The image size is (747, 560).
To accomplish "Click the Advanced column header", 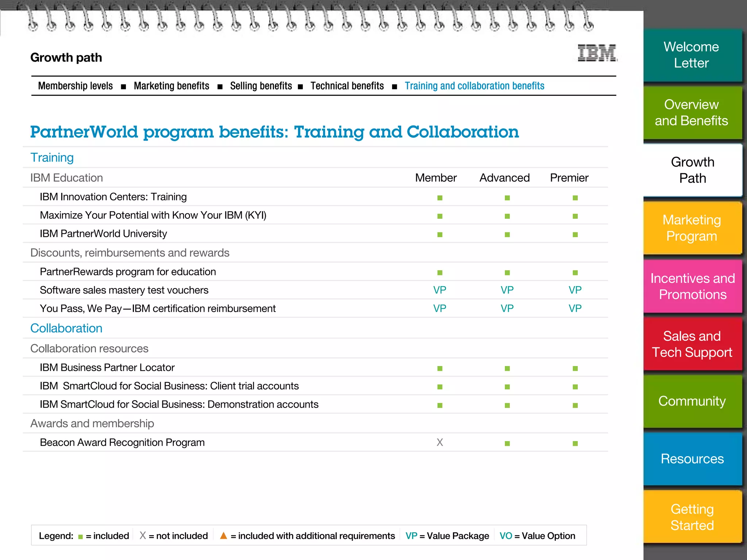I will pos(504,178).
